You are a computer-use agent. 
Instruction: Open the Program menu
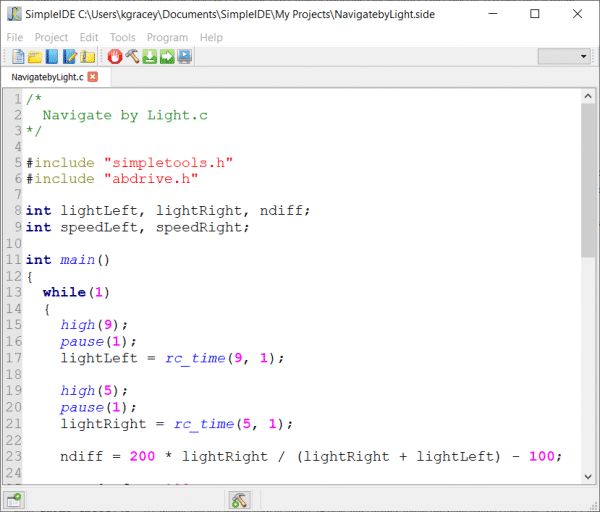[x=167, y=37]
